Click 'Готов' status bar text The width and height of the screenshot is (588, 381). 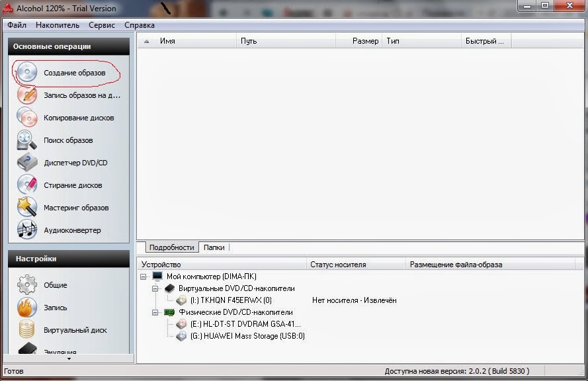point(13,371)
